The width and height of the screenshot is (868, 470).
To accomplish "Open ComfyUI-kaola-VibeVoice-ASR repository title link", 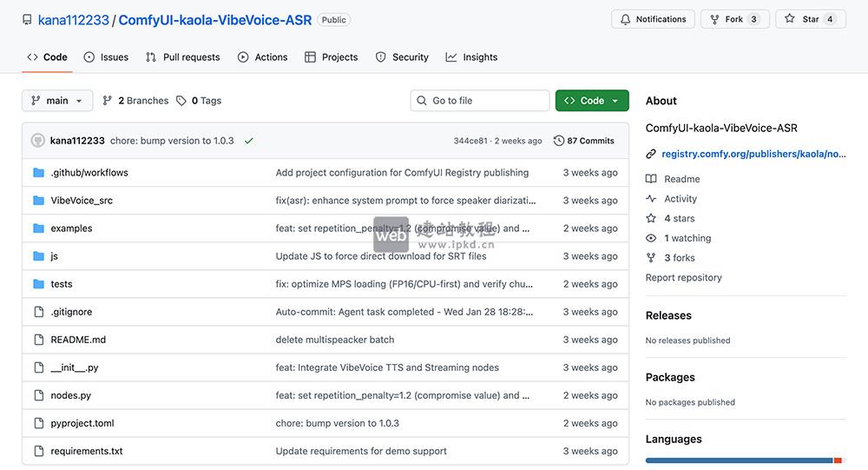I will click(214, 21).
